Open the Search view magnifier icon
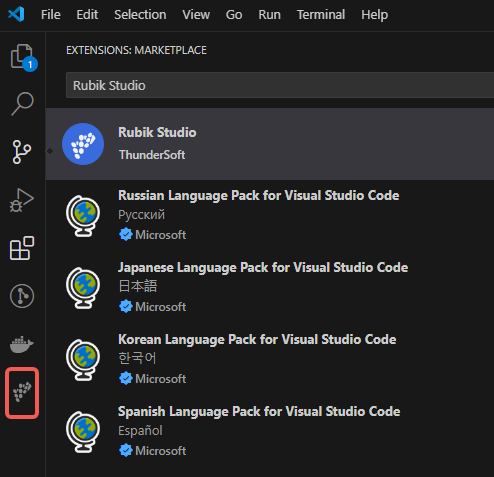 point(22,104)
